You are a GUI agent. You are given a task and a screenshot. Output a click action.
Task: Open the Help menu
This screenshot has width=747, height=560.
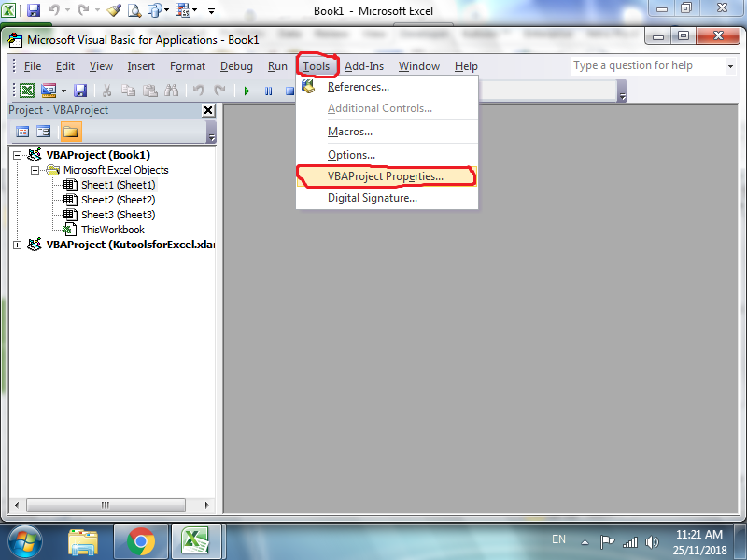click(x=466, y=66)
